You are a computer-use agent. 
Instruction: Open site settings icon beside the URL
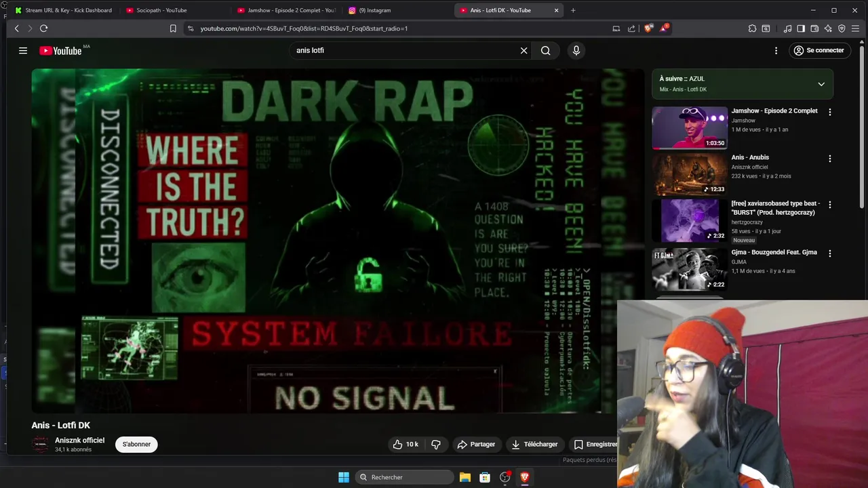[191, 28]
